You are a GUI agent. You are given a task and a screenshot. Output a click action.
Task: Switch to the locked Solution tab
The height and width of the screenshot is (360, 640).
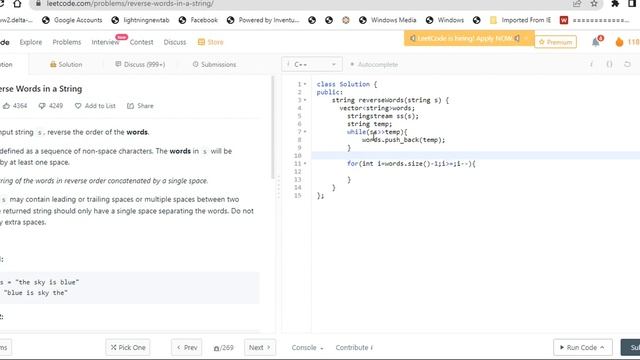(x=66, y=64)
